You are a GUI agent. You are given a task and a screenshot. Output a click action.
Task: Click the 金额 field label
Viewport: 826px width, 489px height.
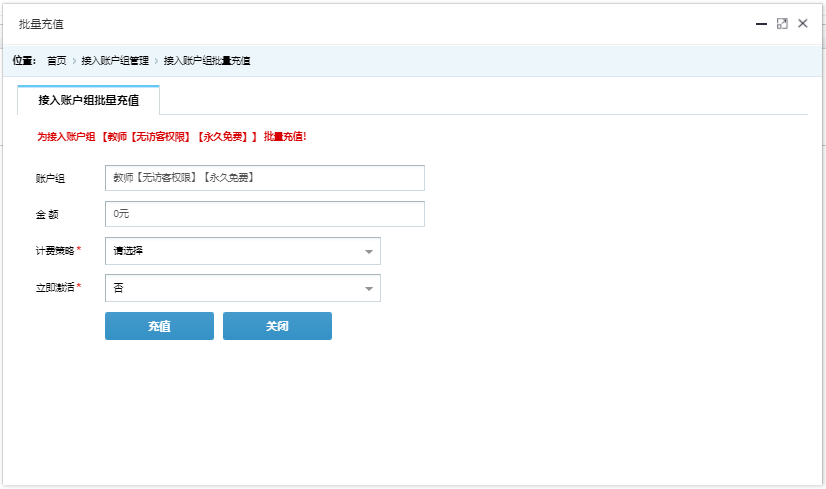pos(47,214)
